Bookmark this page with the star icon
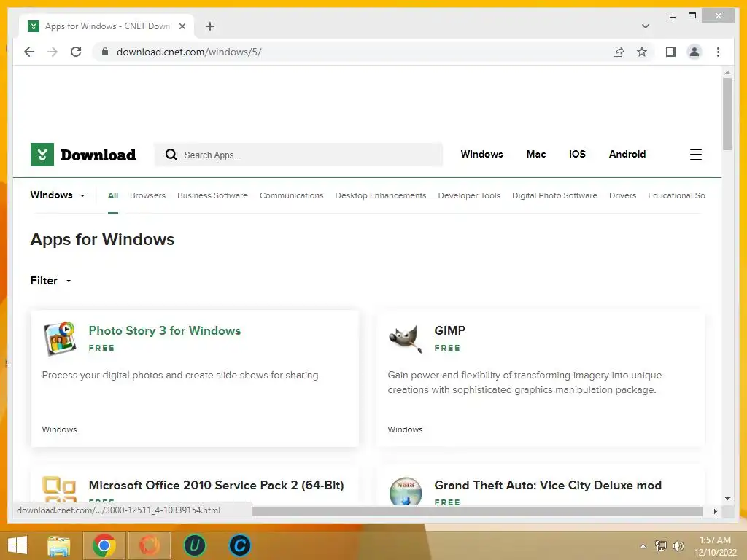Viewport: 747px width, 560px height. click(642, 52)
